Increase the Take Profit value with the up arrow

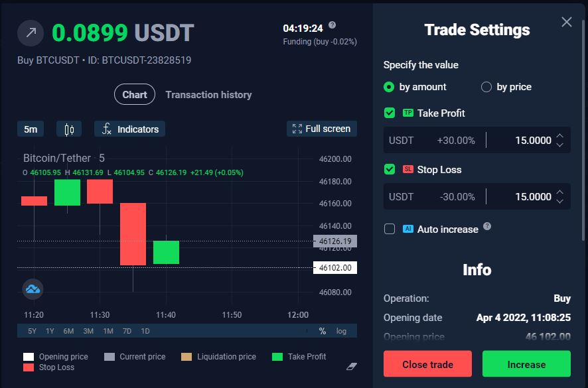[x=560, y=136]
